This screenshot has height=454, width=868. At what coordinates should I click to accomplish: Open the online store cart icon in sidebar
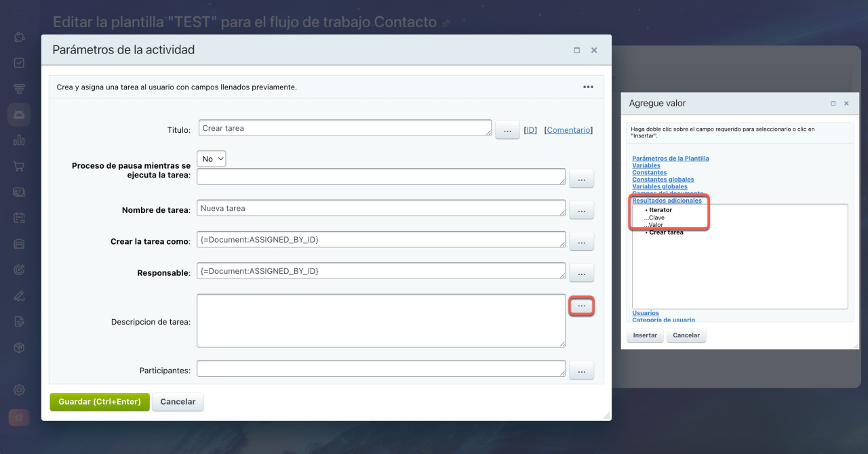point(19,166)
